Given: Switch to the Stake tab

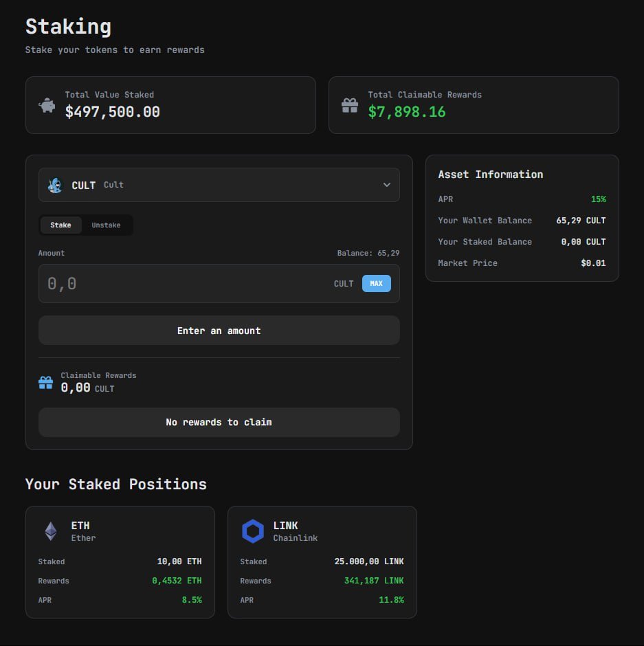Looking at the screenshot, I should point(60,225).
